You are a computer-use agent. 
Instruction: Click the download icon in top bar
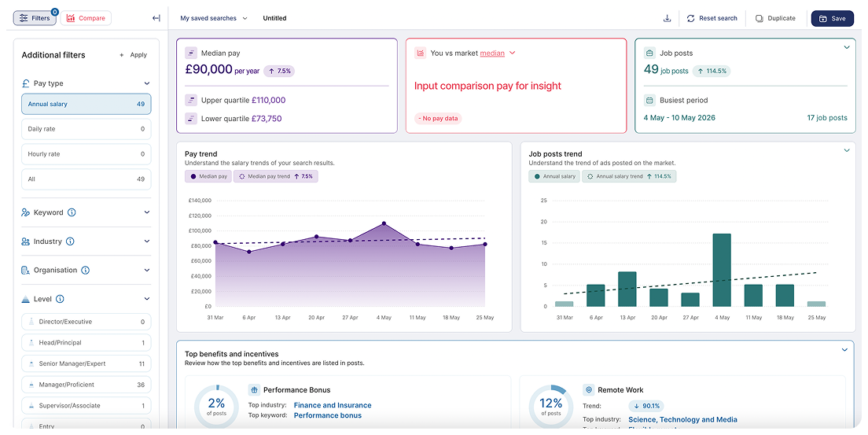tap(667, 18)
